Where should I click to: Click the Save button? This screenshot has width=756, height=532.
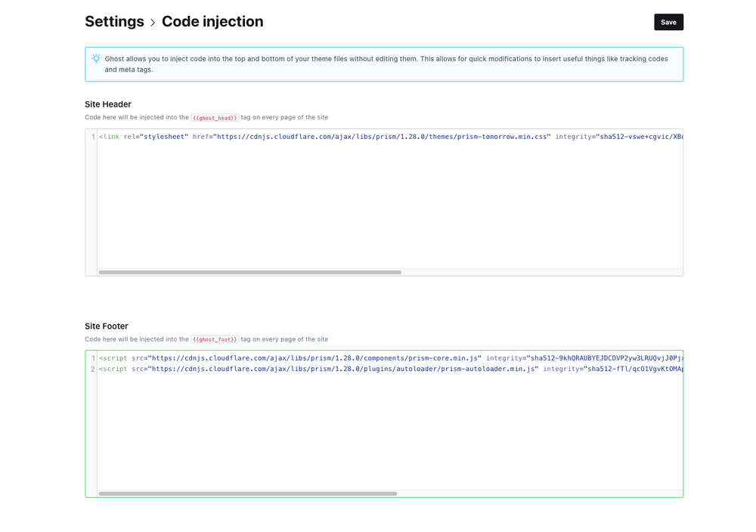[x=668, y=22]
